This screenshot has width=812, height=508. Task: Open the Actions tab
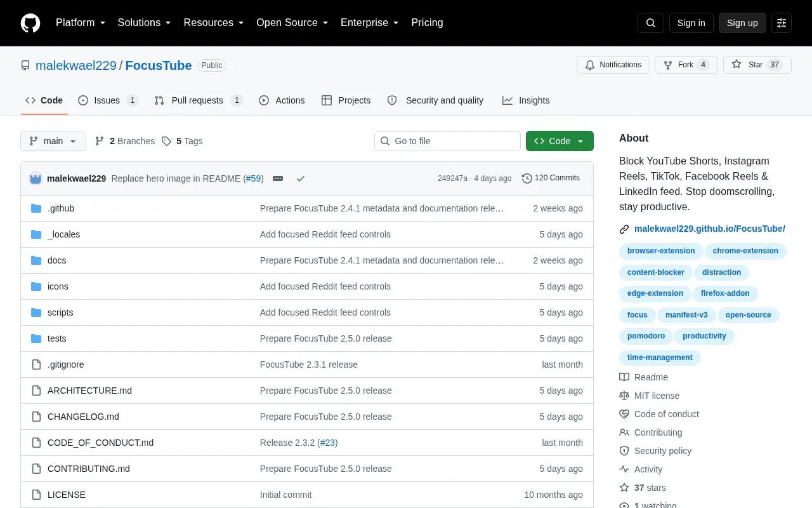pyautogui.click(x=282, y=100)
